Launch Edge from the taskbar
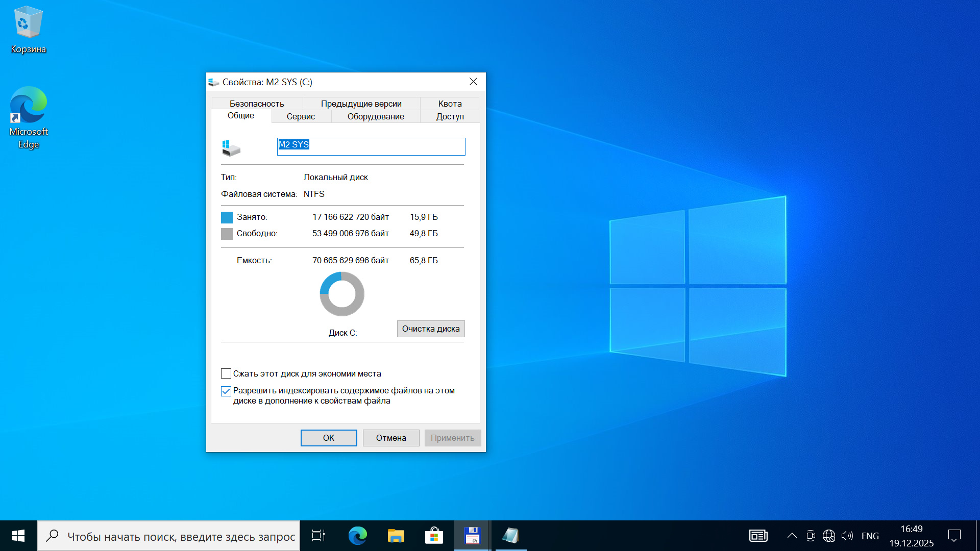 (357, 536)
